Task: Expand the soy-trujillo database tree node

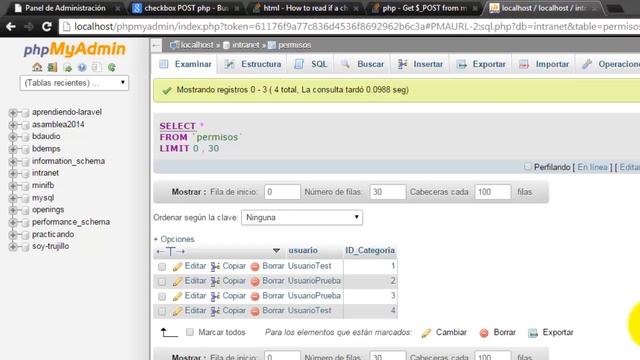Action: tap(13, 247)
